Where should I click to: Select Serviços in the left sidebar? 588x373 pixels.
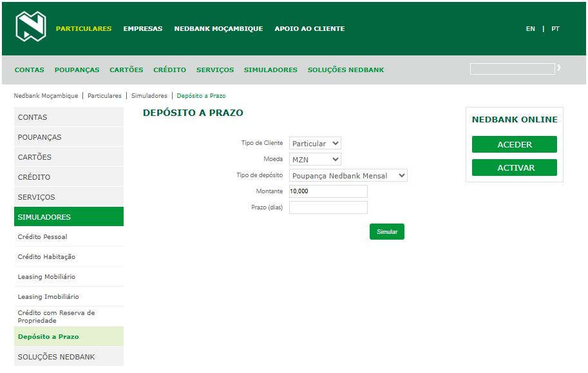tap(69, 196)
